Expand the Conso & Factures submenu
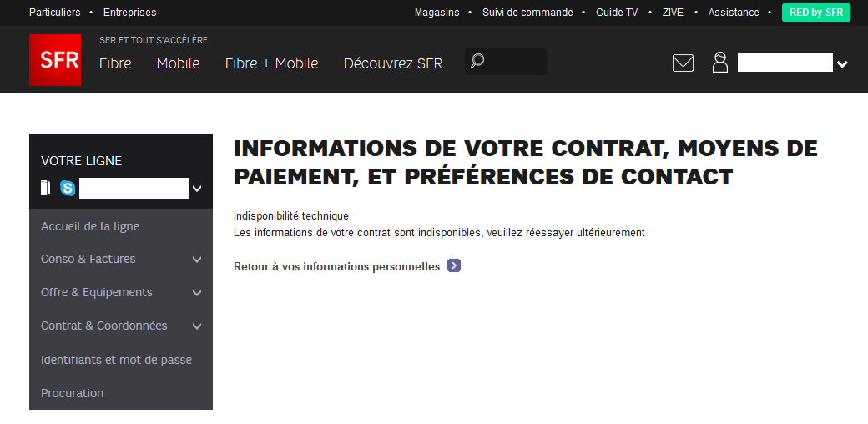This screenshot has width=868, height=424. tap(197, 260)
